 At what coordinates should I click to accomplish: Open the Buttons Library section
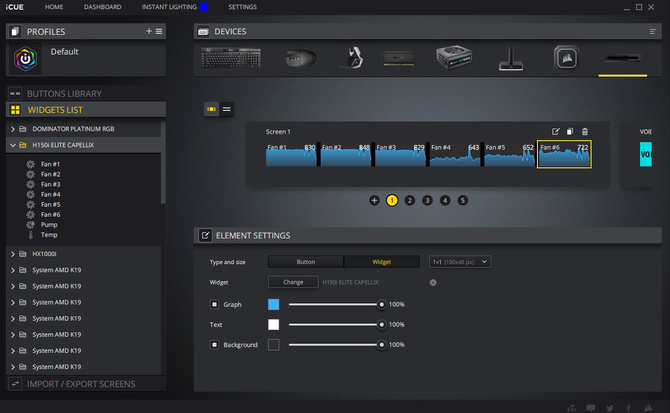85,94
